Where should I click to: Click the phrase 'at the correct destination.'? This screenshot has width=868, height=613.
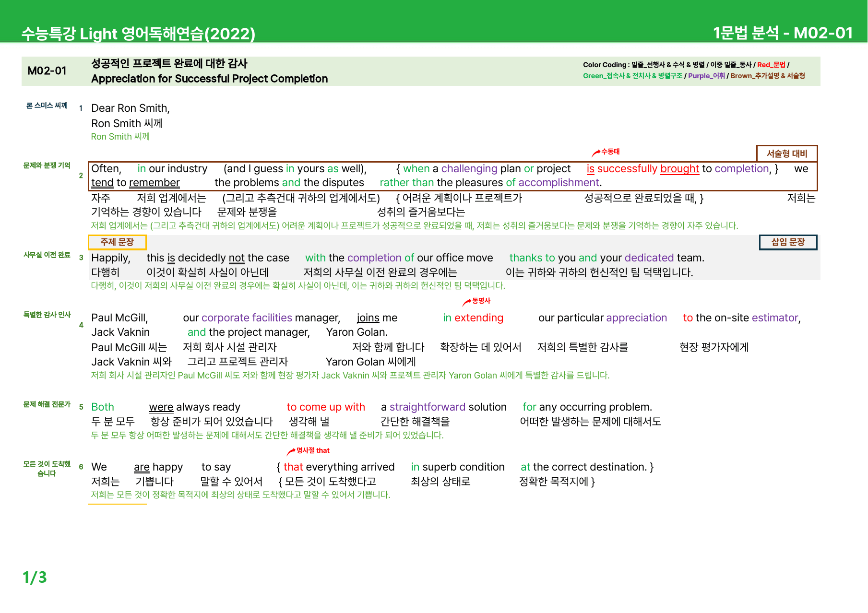(x=584, y=467)
